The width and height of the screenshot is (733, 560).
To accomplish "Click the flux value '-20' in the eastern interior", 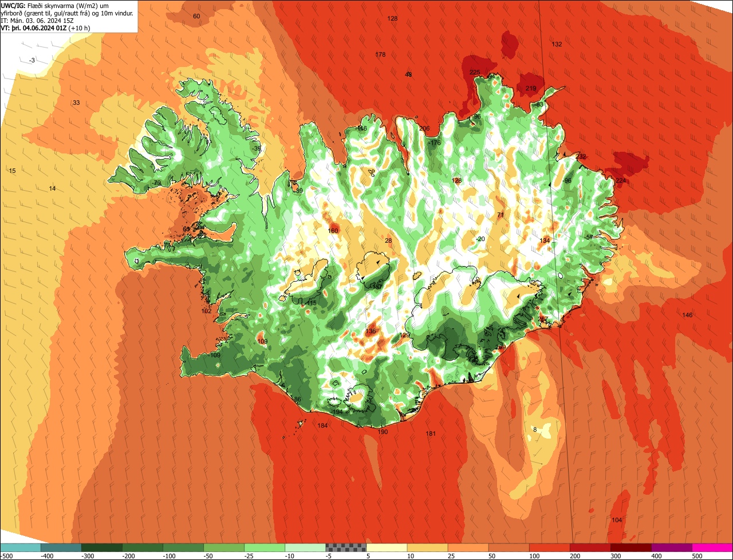I will pyautogui.click(x=480, y=239).
